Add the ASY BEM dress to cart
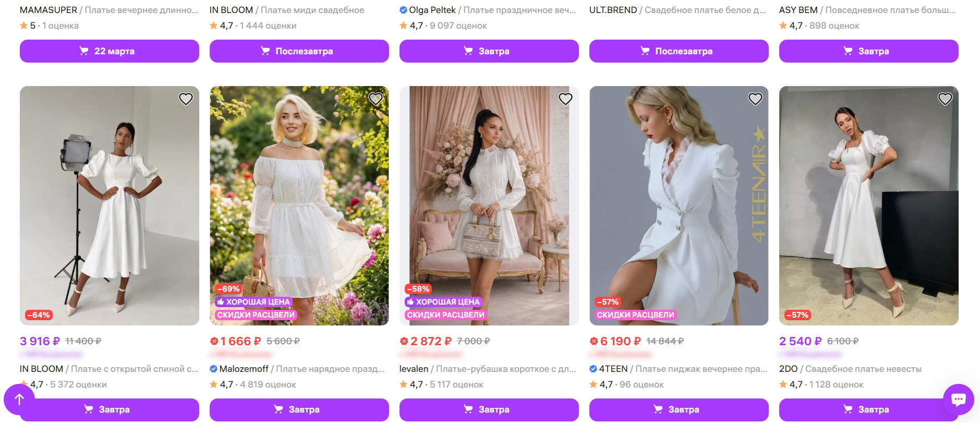 pyautogui.click(x=868, y=51)
